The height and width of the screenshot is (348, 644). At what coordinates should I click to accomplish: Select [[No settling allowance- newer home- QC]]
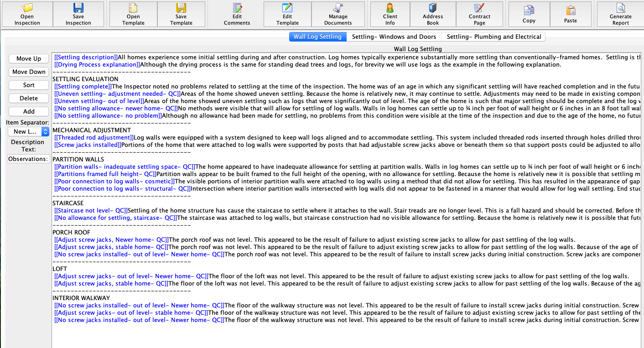click(116, 108)
